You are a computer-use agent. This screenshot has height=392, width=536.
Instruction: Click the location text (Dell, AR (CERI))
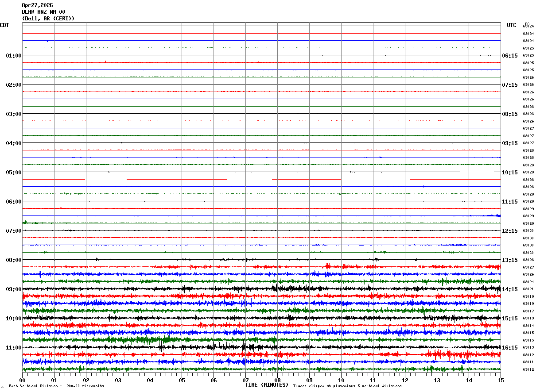pos(48,19)
